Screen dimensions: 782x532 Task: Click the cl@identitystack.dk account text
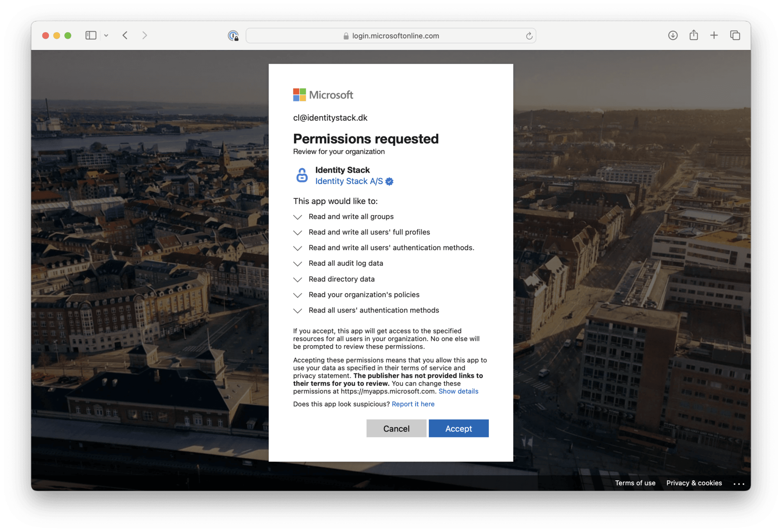(330, 118)
